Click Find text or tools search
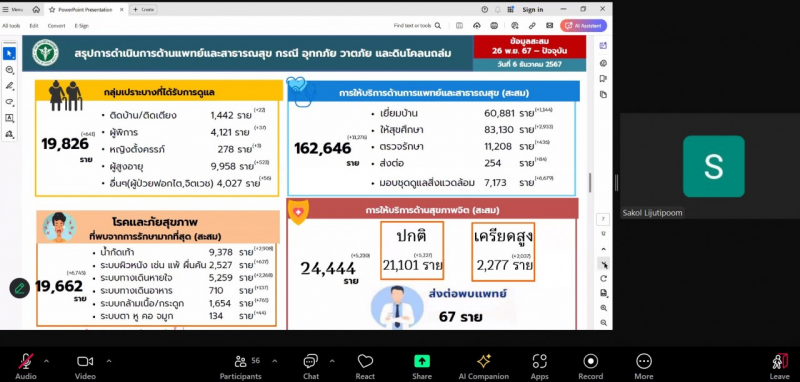This screenshot has height=382, width=800. tap(417, 26)
